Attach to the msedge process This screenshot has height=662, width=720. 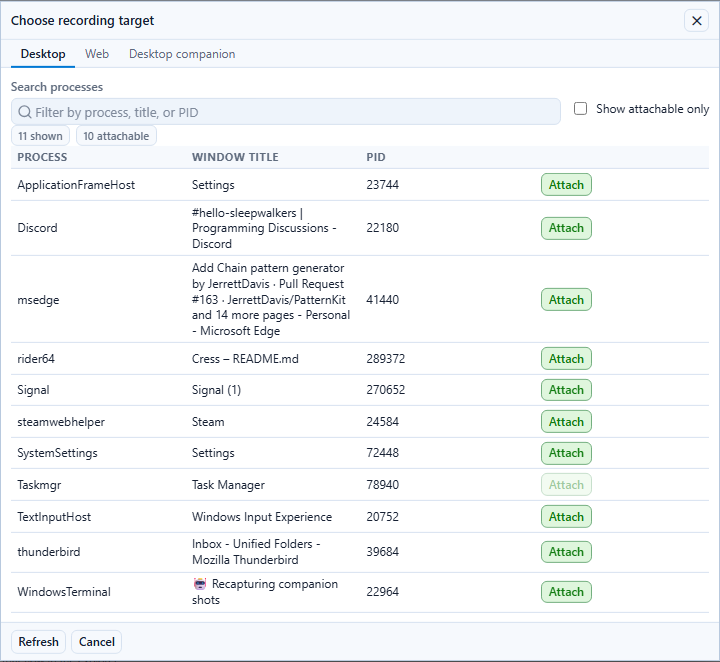click(566, 300)
